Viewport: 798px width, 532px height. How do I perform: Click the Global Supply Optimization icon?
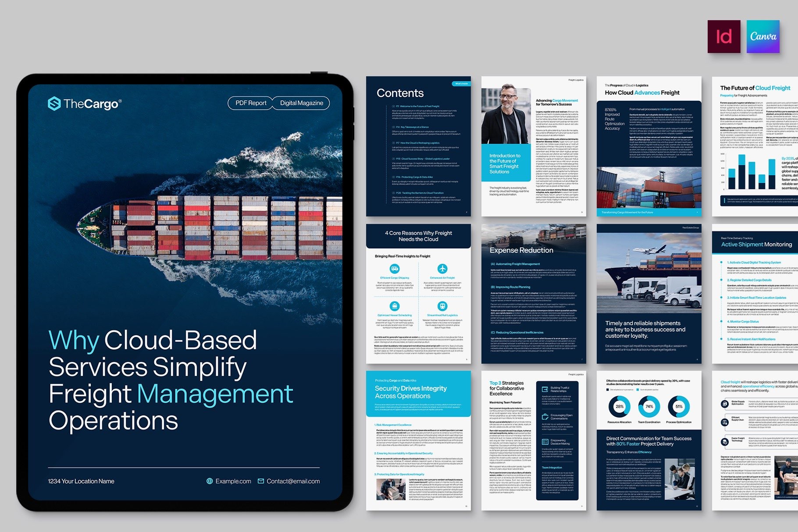click(x=725, y=404)
